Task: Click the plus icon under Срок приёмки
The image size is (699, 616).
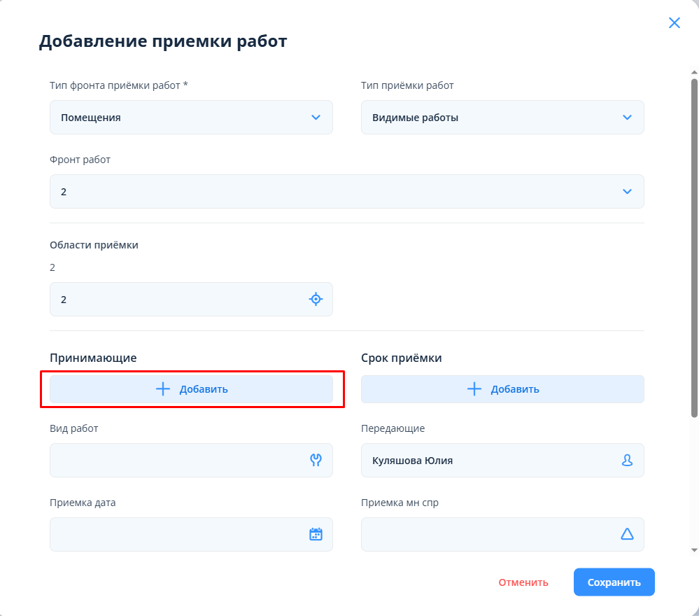Action: [x=474, y=389]
